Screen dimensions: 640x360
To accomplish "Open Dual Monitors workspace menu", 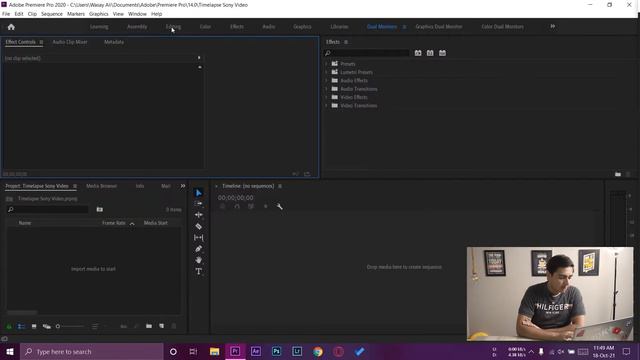I will pyautogui.click(x=404, y=27).
